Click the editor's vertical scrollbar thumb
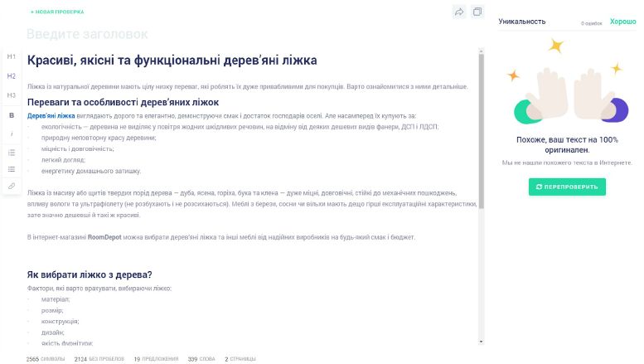Viewport: 644px width, 364px height. [481, 129]
